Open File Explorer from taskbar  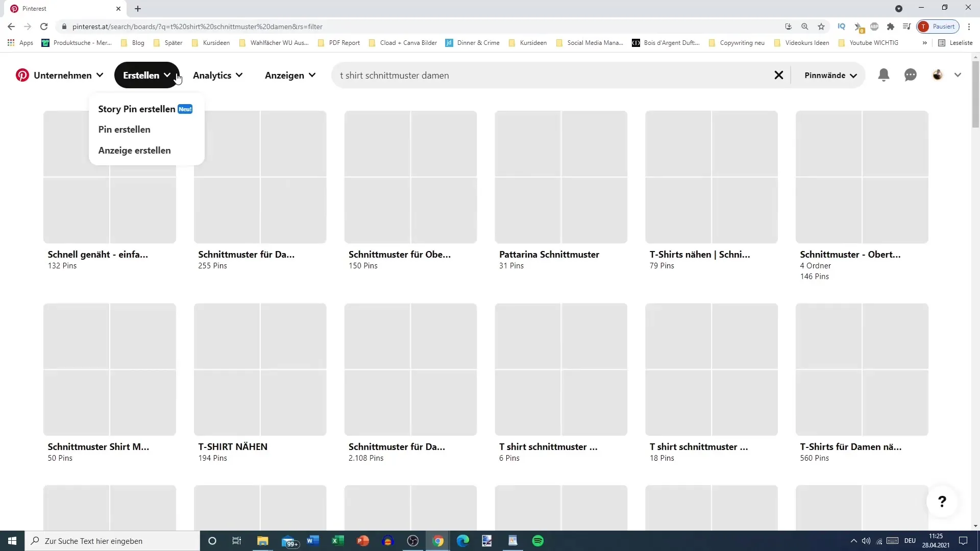pos(262,541)
